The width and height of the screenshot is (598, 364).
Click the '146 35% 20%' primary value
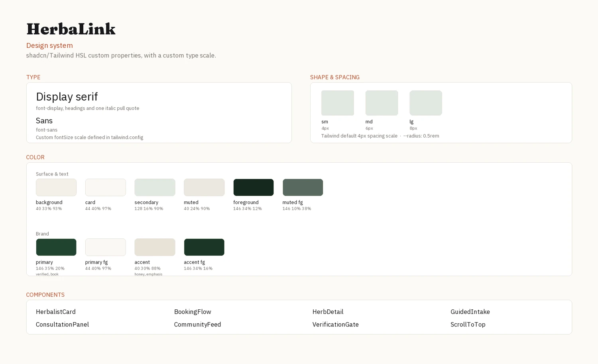click(50, 269)
